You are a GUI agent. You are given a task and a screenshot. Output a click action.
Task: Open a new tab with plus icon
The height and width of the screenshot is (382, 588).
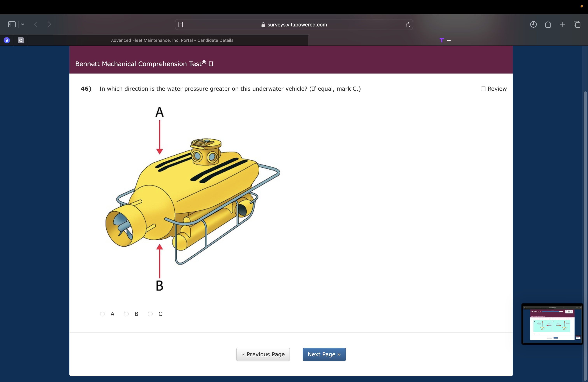click(x=562, y=24)
